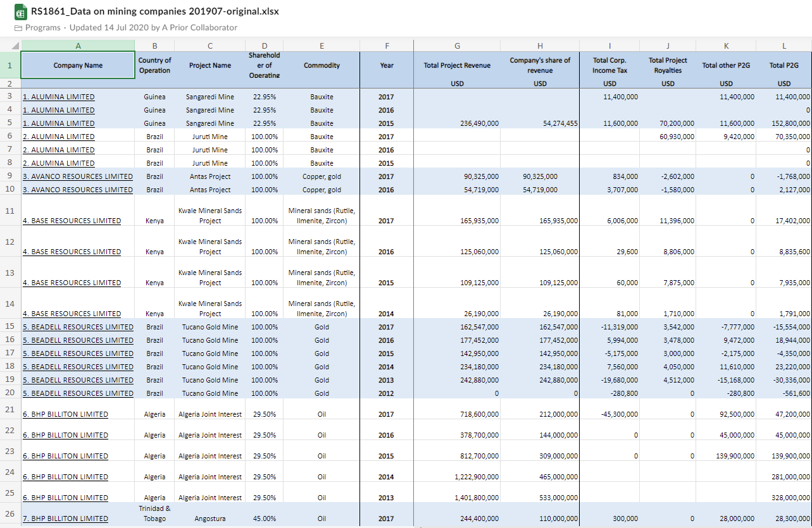The image size is (812, 528).
Task: Click the RS1861 spreadsheet file title
Action: point(155,11)
